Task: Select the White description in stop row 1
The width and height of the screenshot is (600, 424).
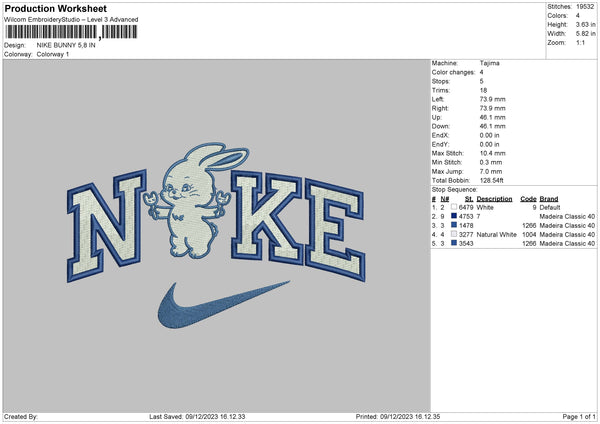Action: point(485,207)
